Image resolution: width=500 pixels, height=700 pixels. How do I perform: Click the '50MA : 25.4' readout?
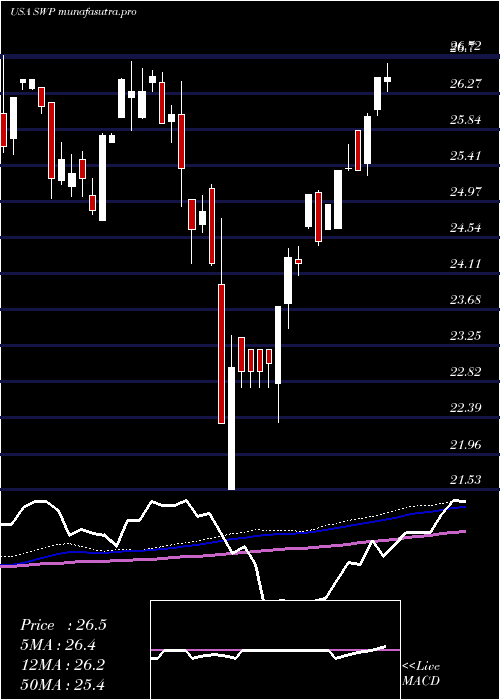(x=63, y=684)
